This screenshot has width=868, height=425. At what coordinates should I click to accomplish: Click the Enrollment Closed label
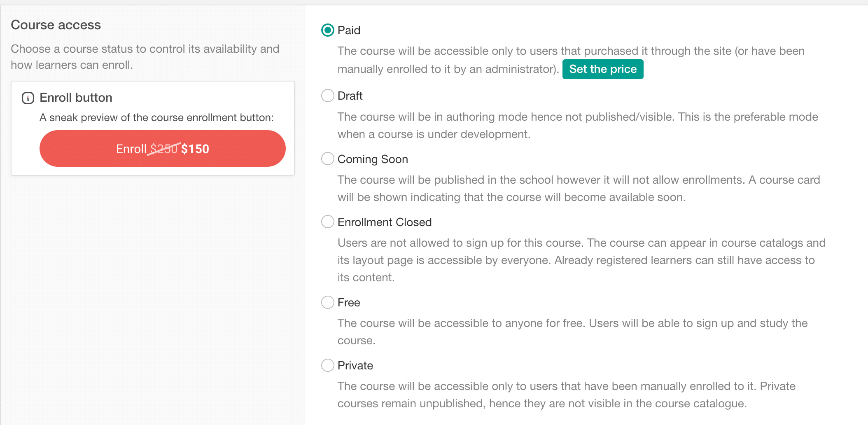point(384,222)
